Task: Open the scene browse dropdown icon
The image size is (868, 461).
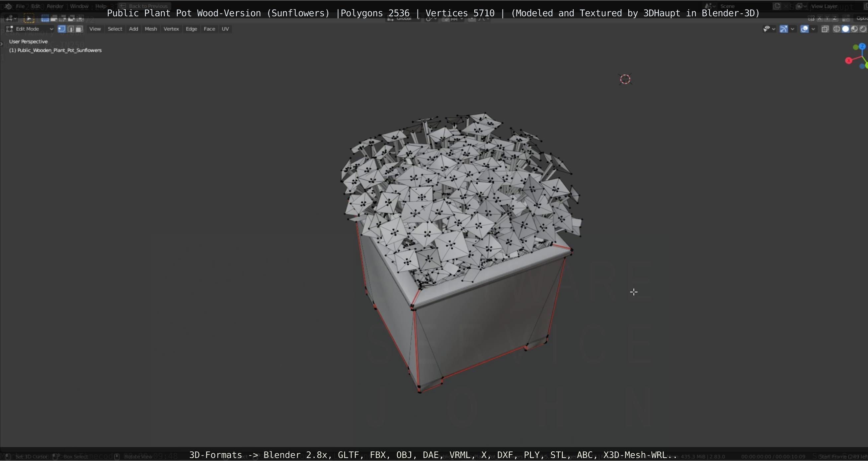Action: click(710, 6)
